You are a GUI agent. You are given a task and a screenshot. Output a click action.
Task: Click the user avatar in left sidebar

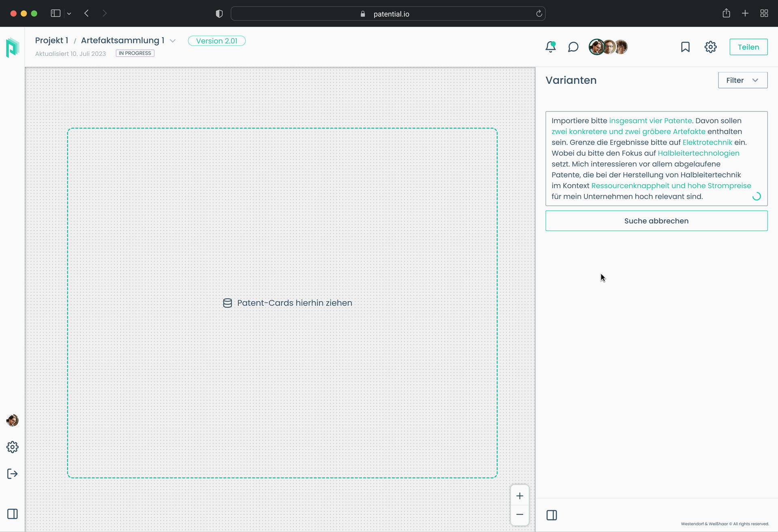[x=13, y=420]
